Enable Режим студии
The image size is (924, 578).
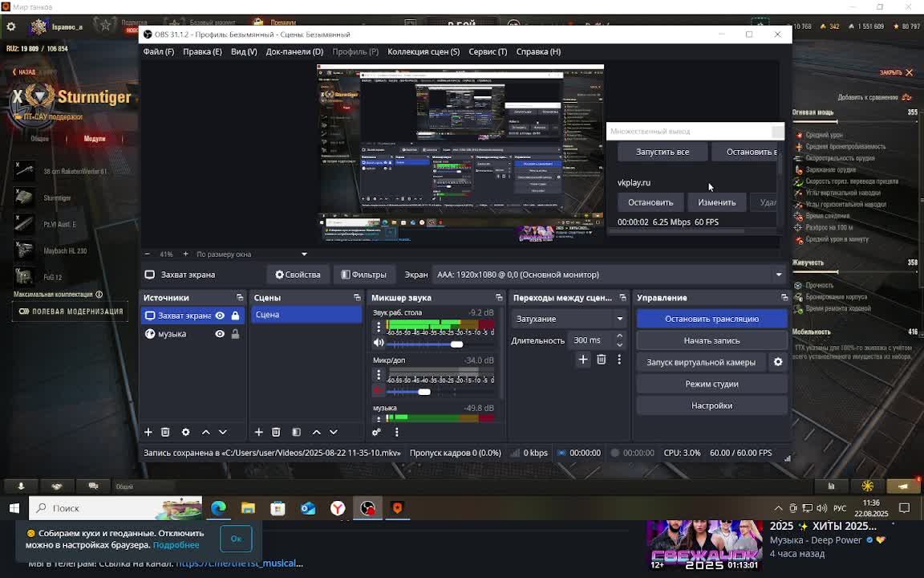[712, 384]
